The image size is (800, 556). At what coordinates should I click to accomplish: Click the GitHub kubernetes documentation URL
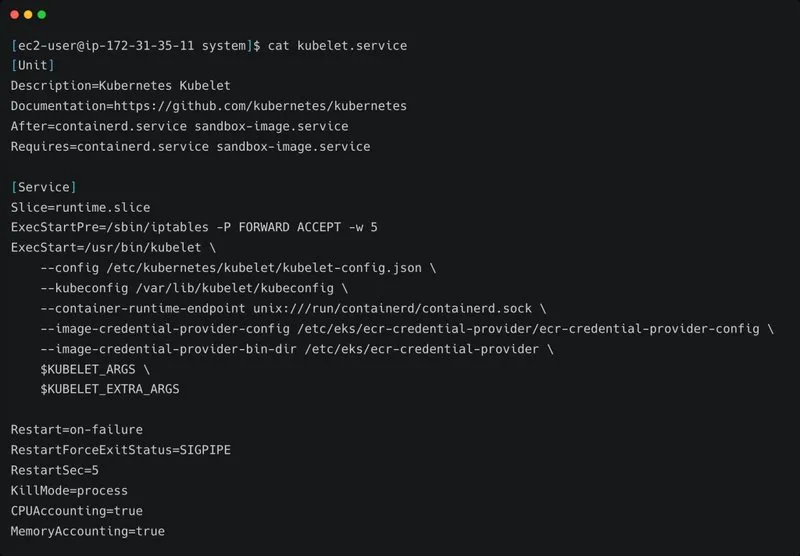(x=260, y=106)
